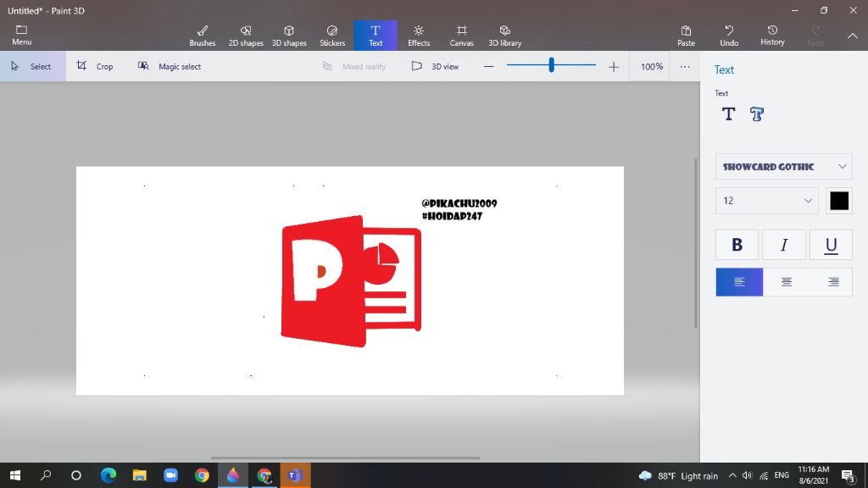Image resolution: width=868 pixels, height=488 pixels.
Task: Open the Showcard Gothic font dropdown
Action: click(x=784, y=167)
